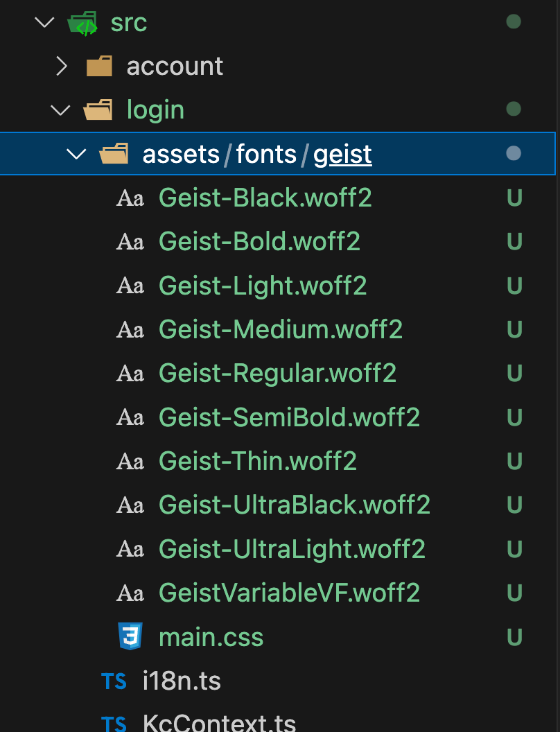The width and height of the screenshot is (560, 732).
Task: Open the i18n.ts file
Action: coord(182,681)
